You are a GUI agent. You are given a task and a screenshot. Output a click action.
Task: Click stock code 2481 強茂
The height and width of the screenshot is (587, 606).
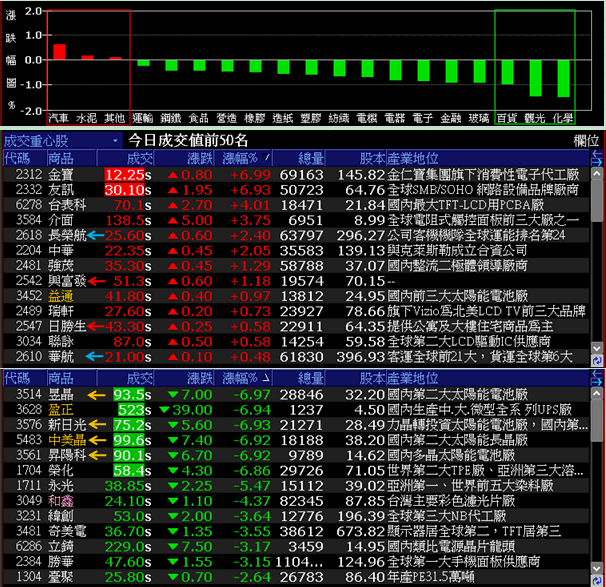coord(29,265)
